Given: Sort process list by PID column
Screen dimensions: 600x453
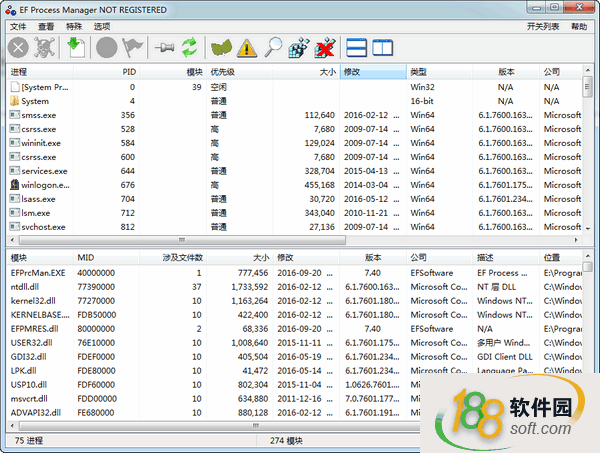Looking at the screenshot, I should [x=128, y=72].
